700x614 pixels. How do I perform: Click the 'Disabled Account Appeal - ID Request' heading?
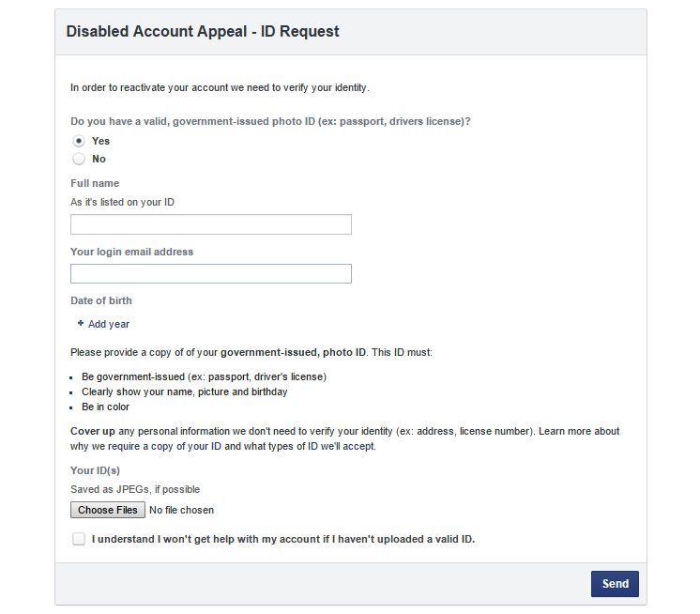[x=203, y=32]
